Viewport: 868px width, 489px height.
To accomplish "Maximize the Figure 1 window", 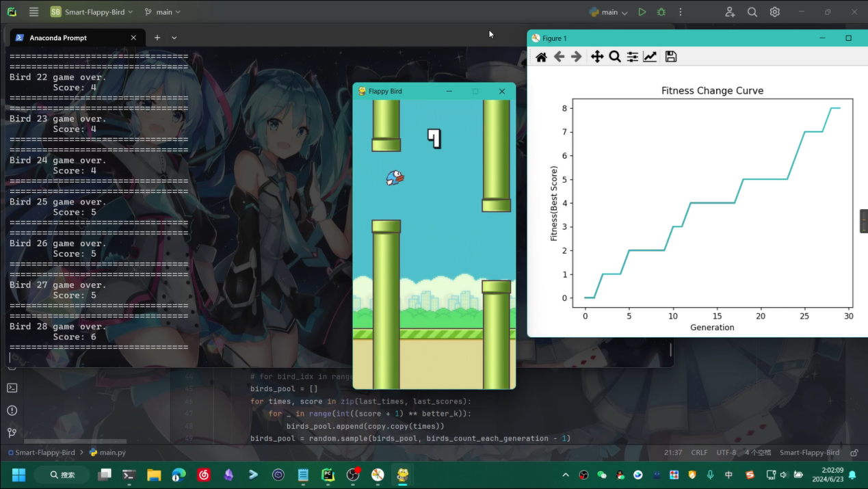I will pos(848,38).
